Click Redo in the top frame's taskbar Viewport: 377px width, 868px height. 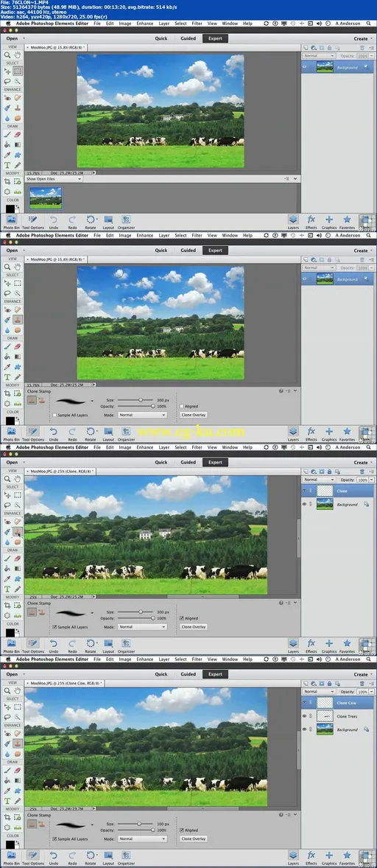pos(72,221)
